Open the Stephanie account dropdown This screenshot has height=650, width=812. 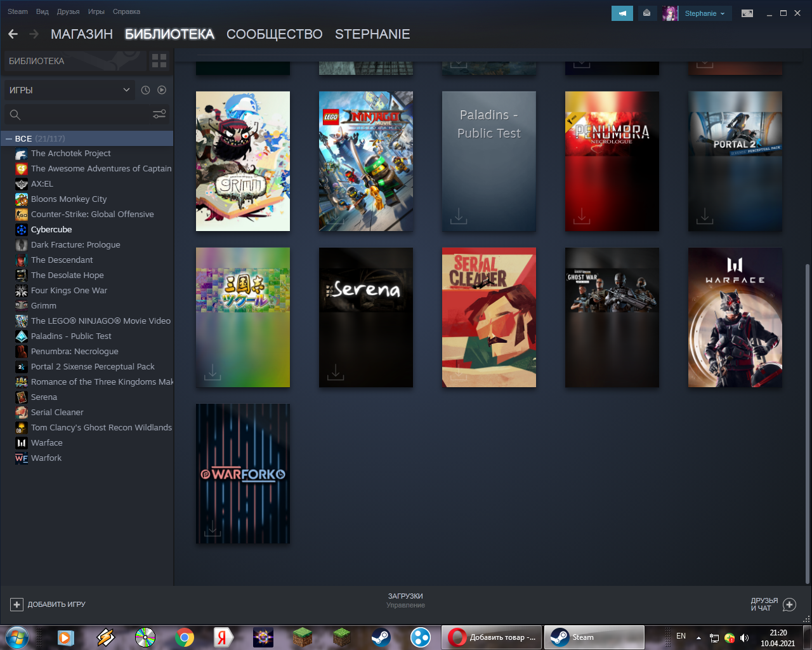[x=704, y=13]
